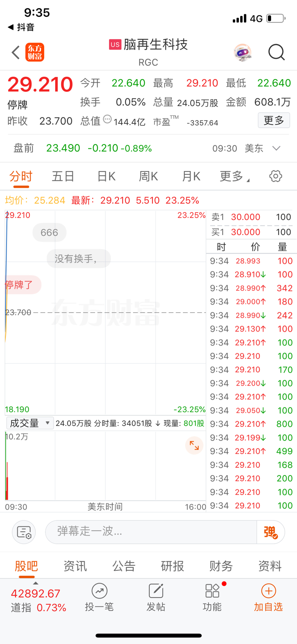This screenshot has height=644, width=297.
Task: Switch to the 日K tab
Action: 106,177
